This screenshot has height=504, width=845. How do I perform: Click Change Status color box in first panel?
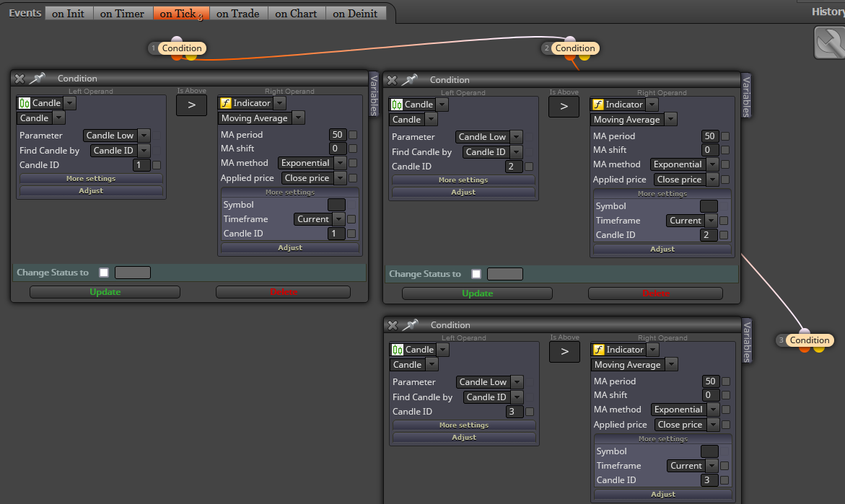click(133, 273)
